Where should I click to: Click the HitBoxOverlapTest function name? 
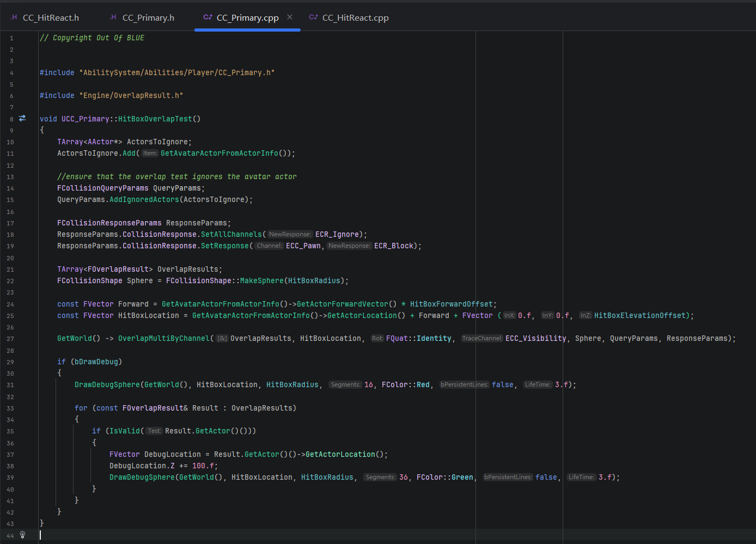click(155, 119)
